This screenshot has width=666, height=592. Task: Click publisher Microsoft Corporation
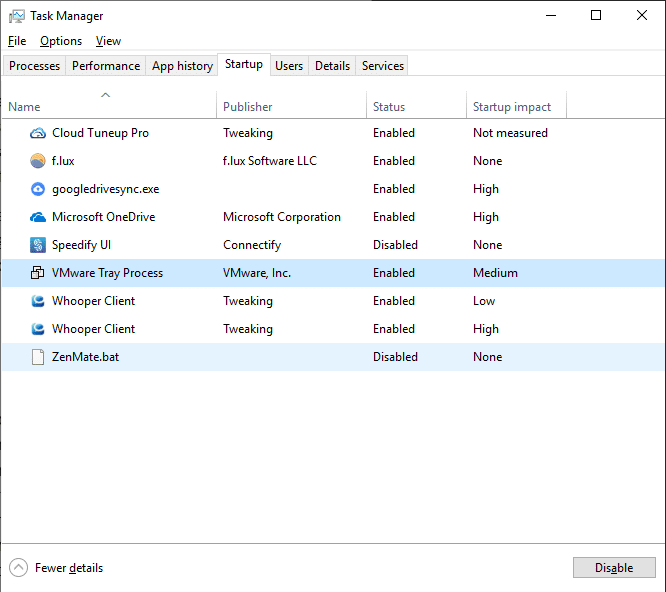click(282, 217)
